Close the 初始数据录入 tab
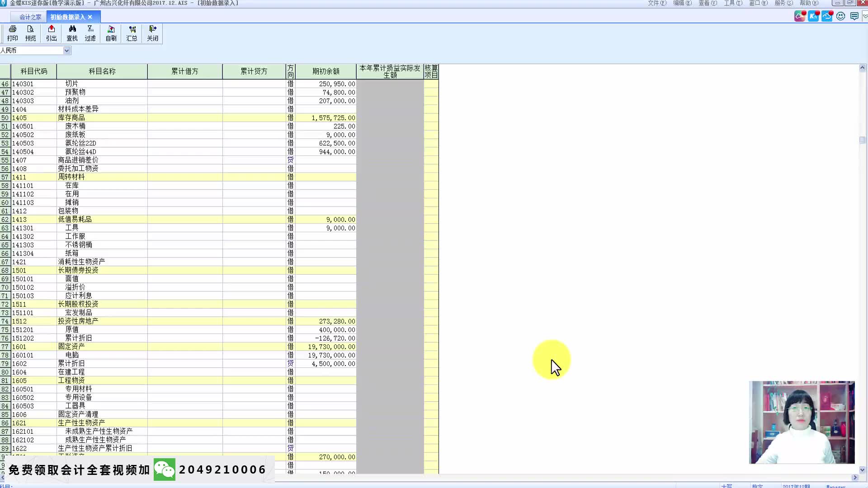The image size is (868, 488). [90, 17]
